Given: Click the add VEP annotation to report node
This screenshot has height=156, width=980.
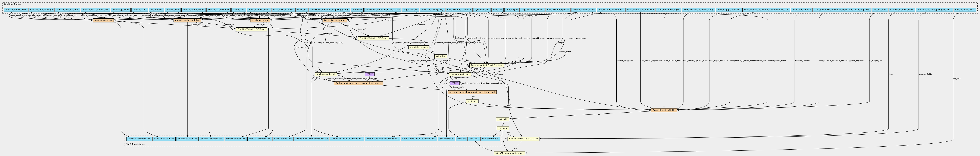Looking at the screenshot, I should [509, 153].
